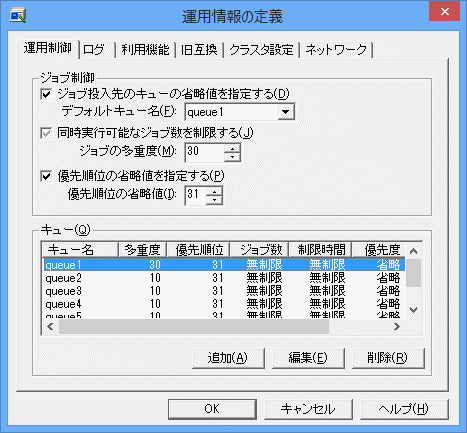Sort by 多重度 column header

[x=143, y=250]
